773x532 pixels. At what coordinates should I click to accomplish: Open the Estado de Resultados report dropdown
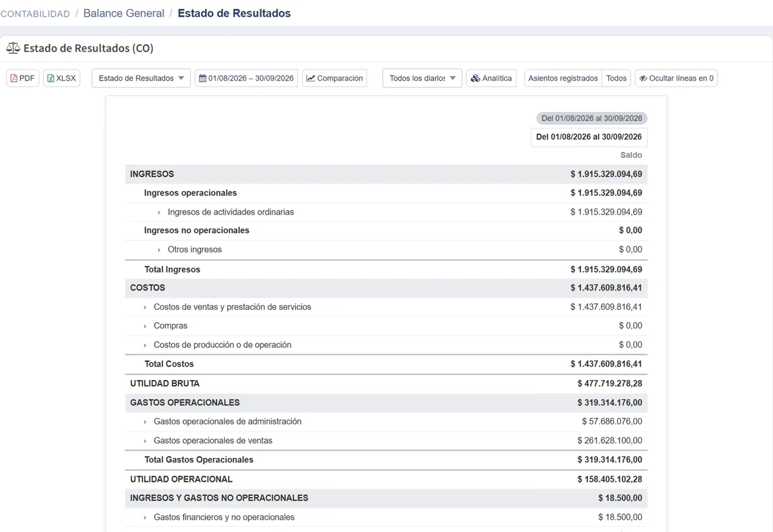[141, 78]
